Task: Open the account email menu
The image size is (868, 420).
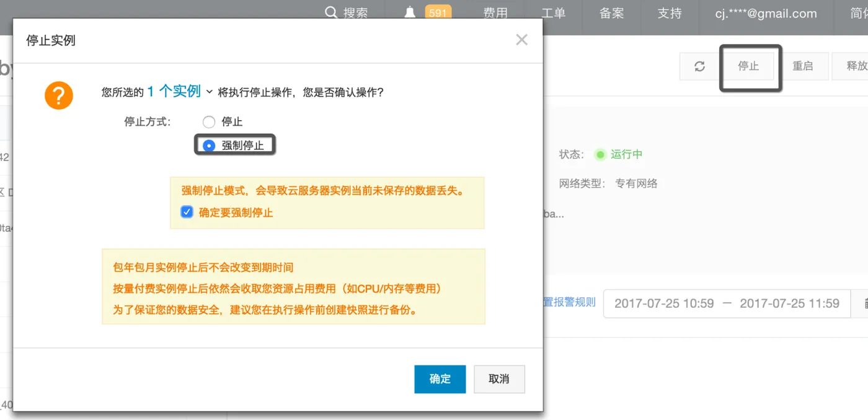Action: pos(766,14)
